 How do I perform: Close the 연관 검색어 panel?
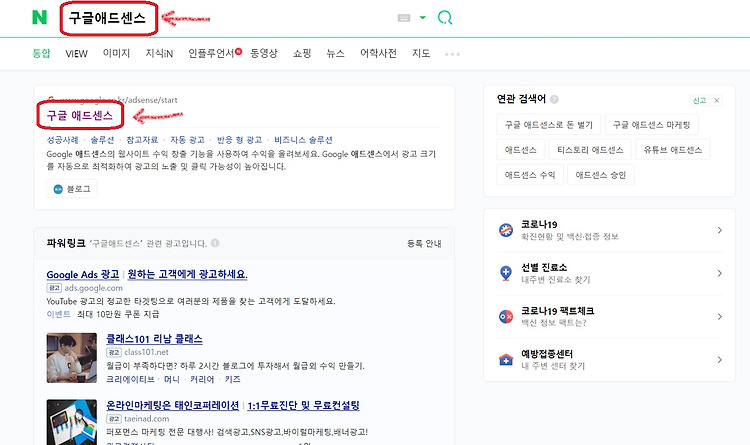coord(717,100)
